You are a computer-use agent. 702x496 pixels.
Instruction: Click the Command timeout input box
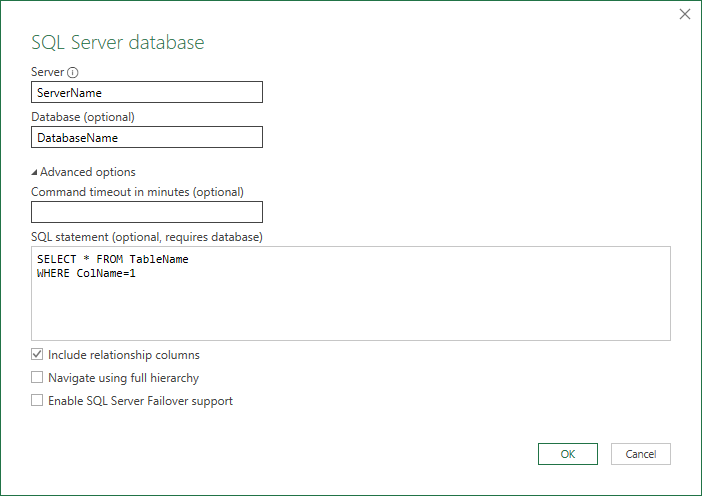tap(147, 212)
